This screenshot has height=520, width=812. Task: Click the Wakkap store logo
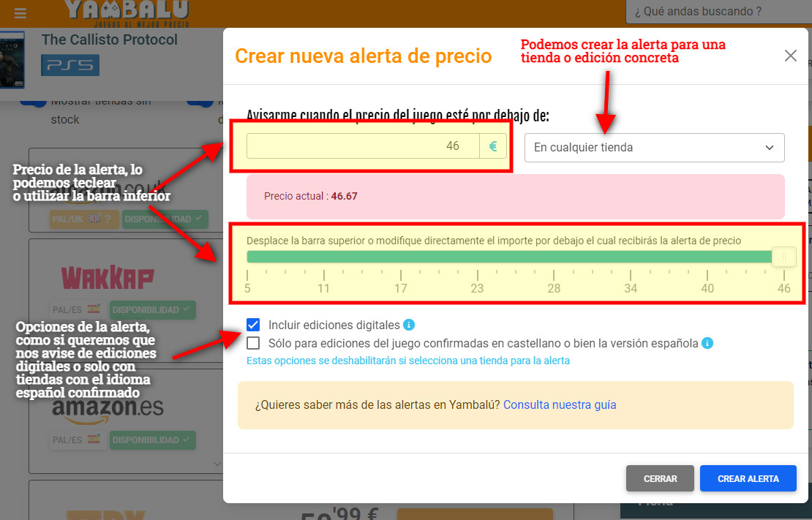(107, 278)
